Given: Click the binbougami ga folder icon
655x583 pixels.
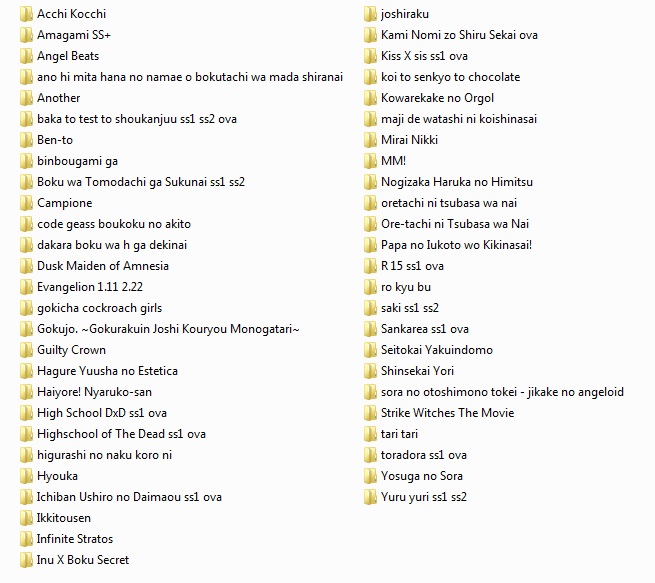Looking at the screenshot, I should tap(26, 161).
